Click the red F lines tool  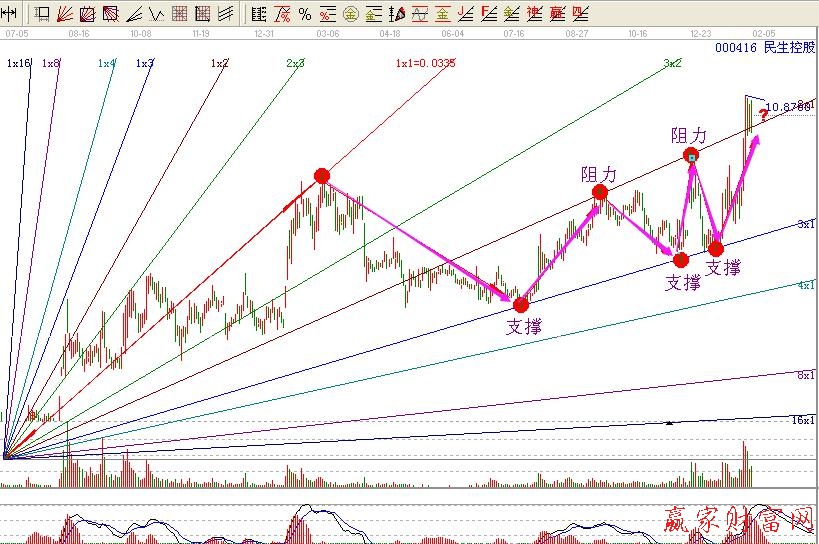coord(488,14)
